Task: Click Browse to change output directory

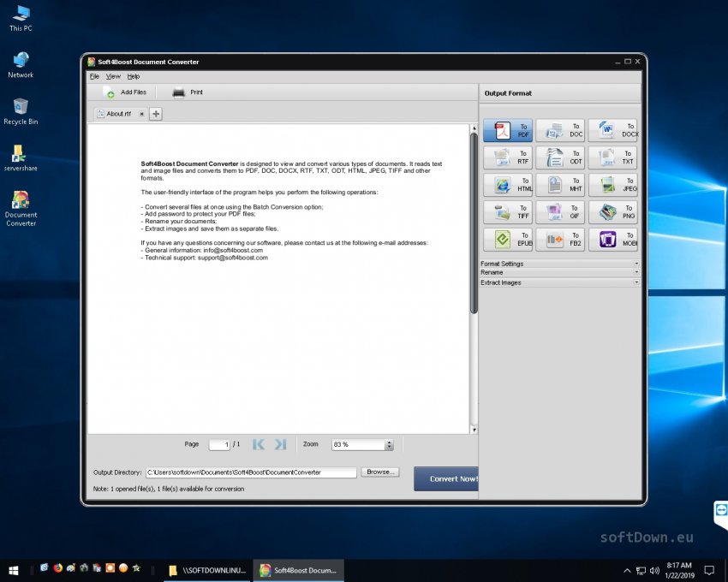Action: click(x=379, y=472)
